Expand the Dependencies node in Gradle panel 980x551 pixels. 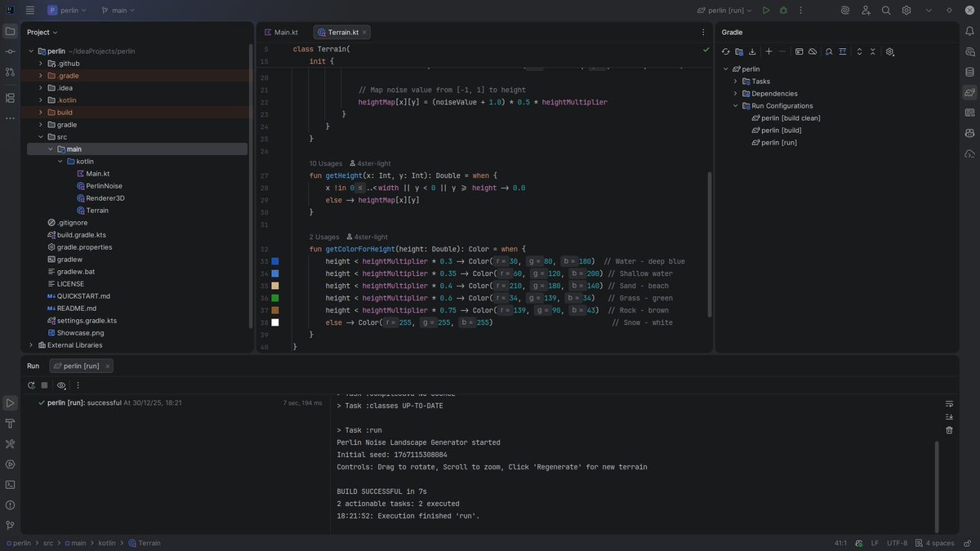point(735,94)
